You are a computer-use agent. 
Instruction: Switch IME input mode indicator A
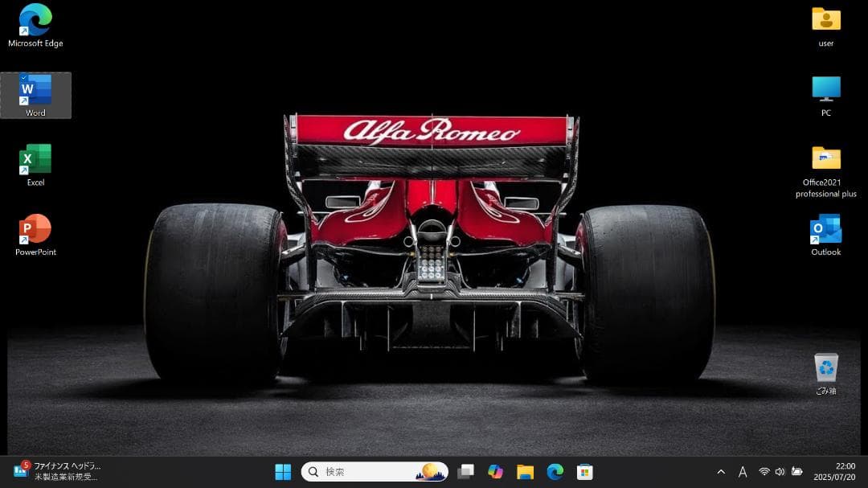tap(743, 472)
